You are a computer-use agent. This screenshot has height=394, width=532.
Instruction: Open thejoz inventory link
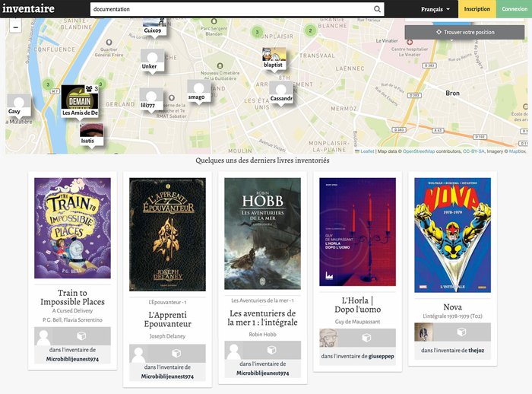click(x=477, y=350)
